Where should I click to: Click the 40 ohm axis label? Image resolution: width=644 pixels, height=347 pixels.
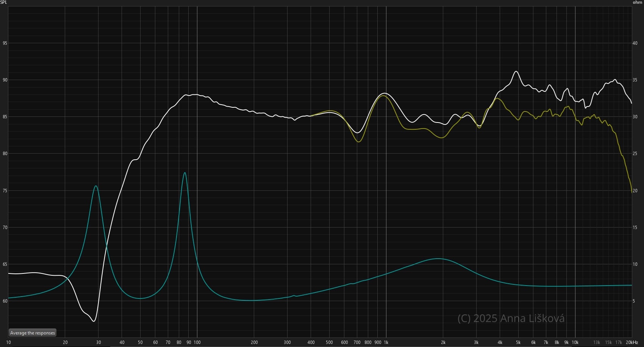coord(635,43)
